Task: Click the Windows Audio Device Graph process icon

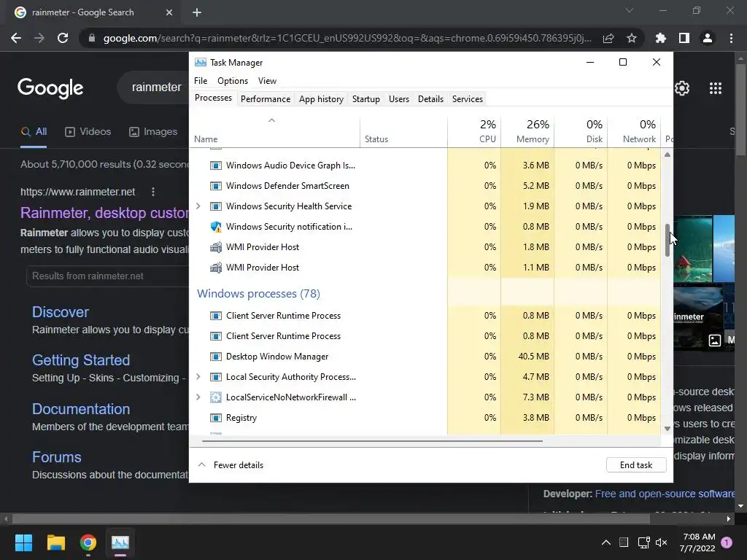Action: point(216,166)
